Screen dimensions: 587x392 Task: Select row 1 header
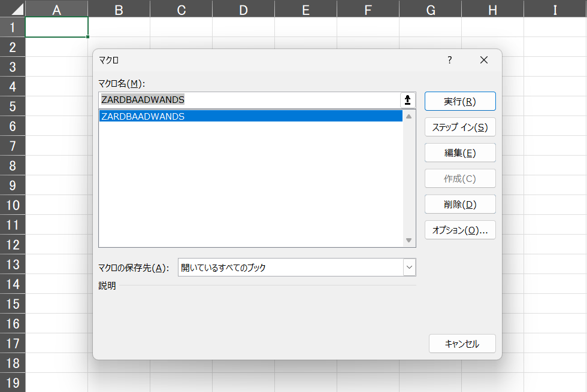(13, 28)
